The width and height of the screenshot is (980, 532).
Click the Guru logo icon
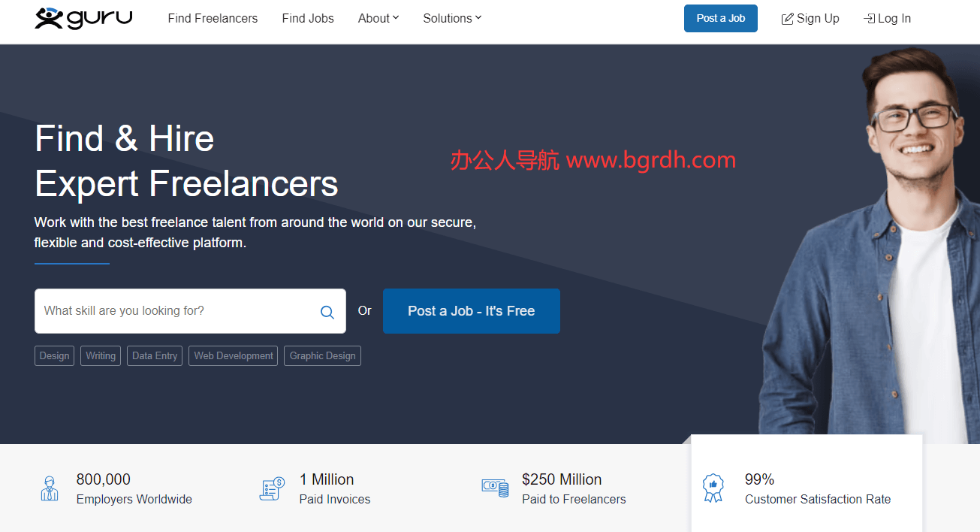[50, 18]
